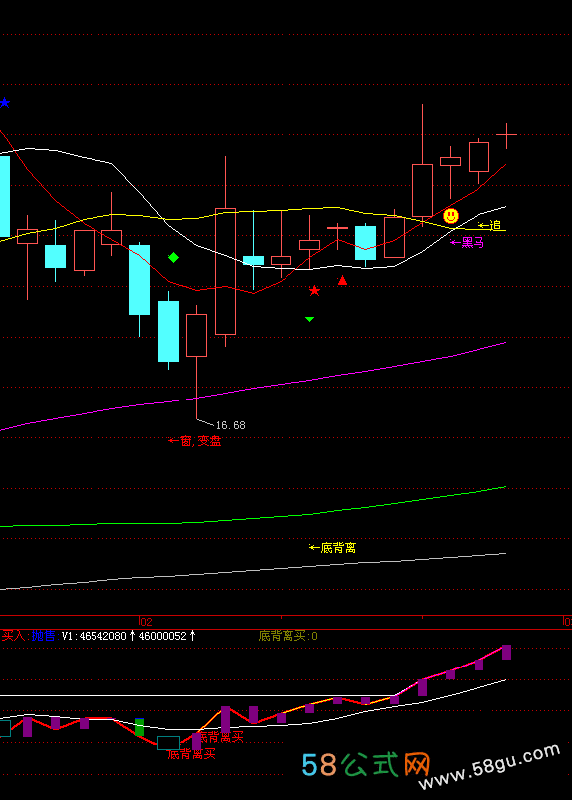Click the blue '抛售' indicator label
Screen dimensions: 572x800
[x=43, y=636]
